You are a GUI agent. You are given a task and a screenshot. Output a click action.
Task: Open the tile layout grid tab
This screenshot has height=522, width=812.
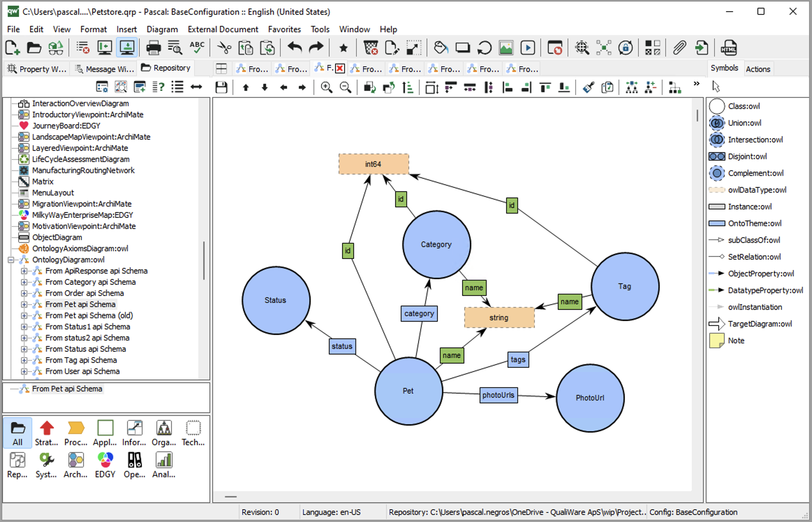(x=221, y=69)
